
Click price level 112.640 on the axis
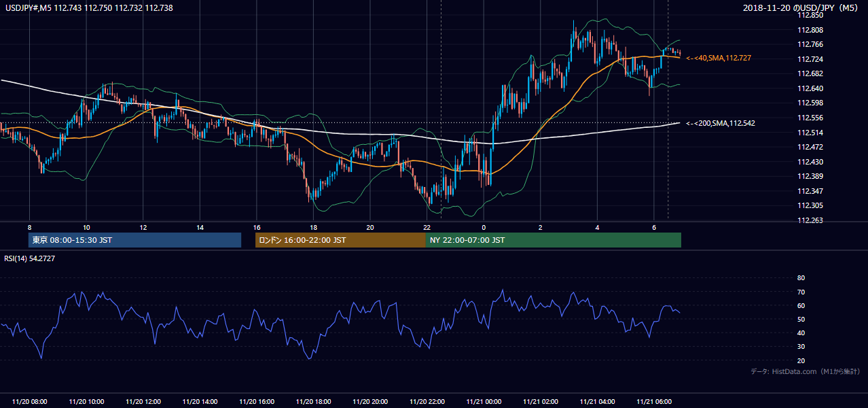tap(810, 88)
